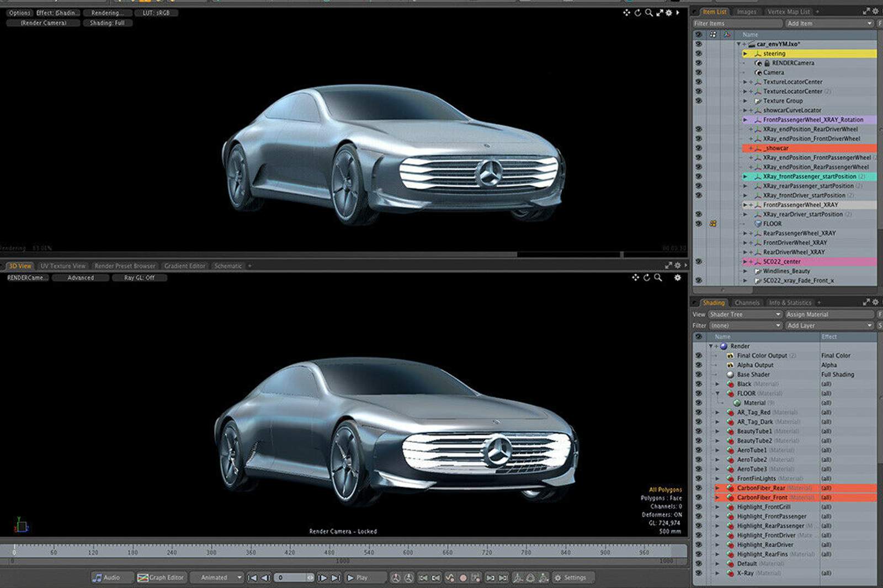Collapse the FLOOR material group
883x588 pixels.
[717, 393]
